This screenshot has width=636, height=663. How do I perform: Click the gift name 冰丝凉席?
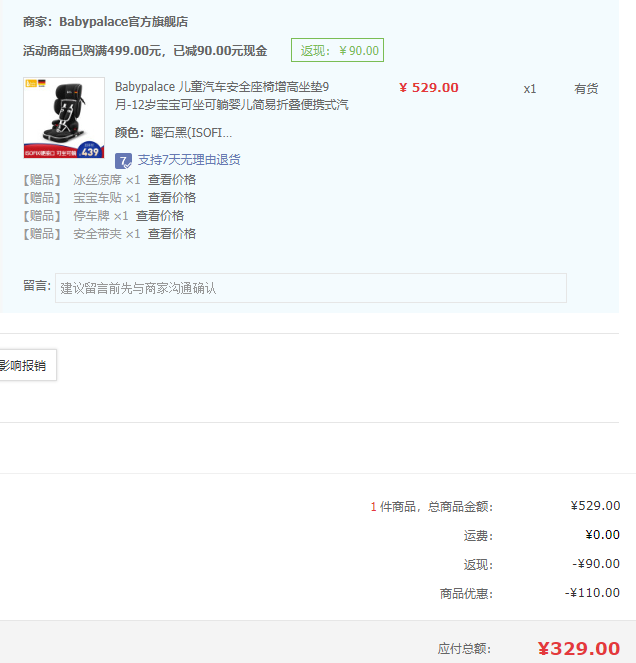pyautogui.click(x=97, y=180)
